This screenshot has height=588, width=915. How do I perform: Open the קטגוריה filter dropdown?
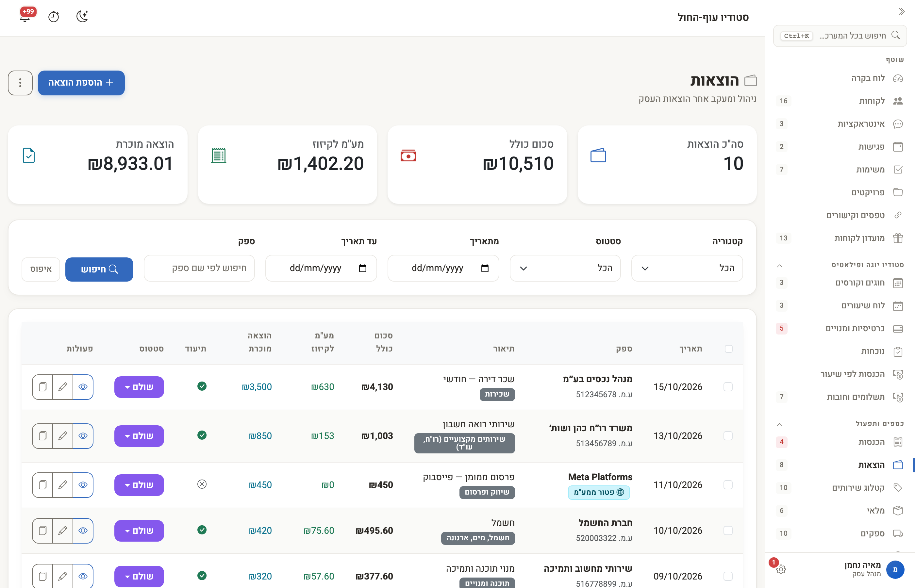coord(687,269)
